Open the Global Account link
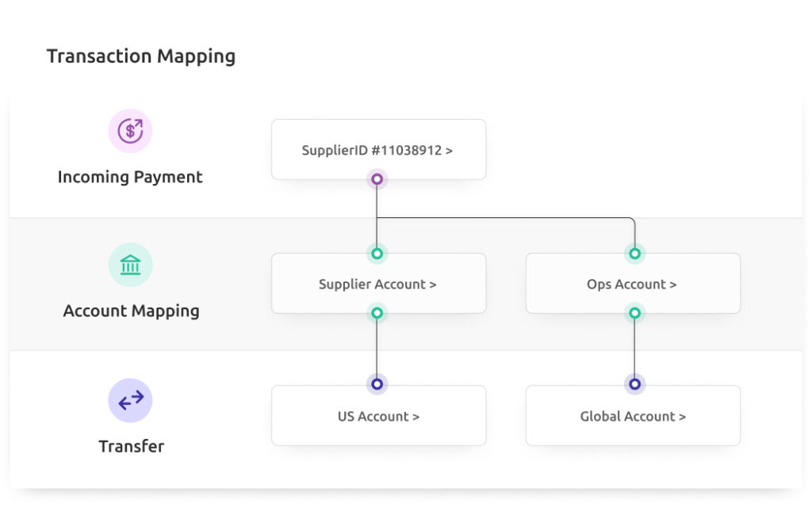812x531 pixels. point(632,416)
